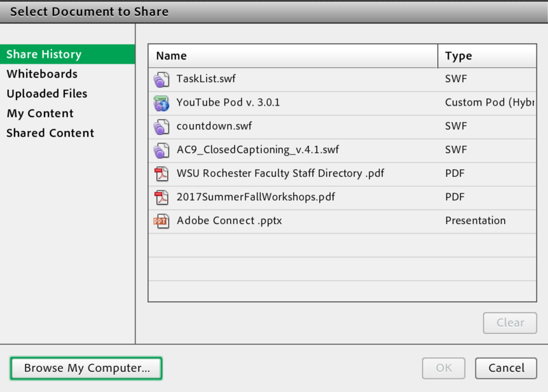Sort files by the Type column header
This screenshot has height=392, width=548.
coord(486,56)
